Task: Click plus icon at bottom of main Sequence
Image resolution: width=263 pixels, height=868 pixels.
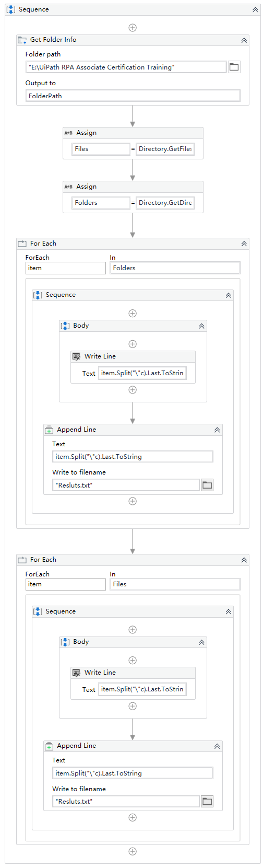Action: point(133,851)
